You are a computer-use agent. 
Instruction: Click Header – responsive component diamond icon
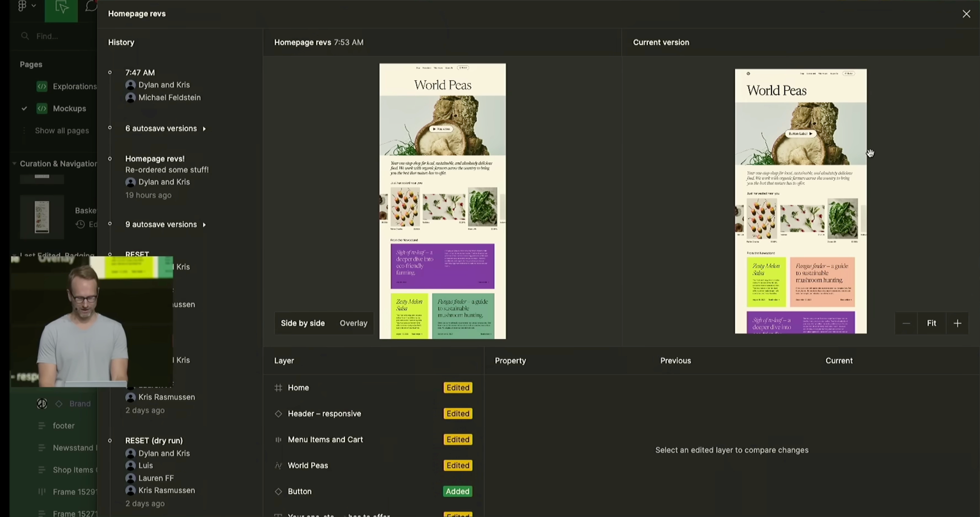pyautogui.click(x=278, y=413)
